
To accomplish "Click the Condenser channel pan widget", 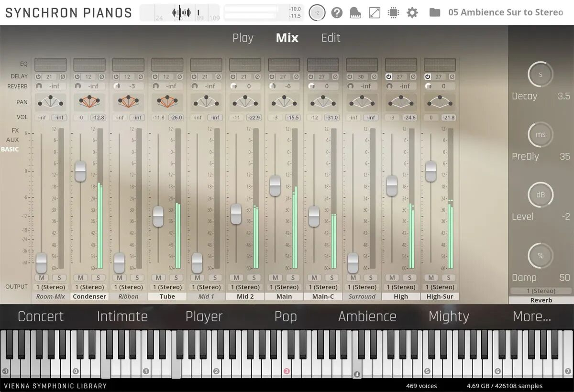I will 89,101.
